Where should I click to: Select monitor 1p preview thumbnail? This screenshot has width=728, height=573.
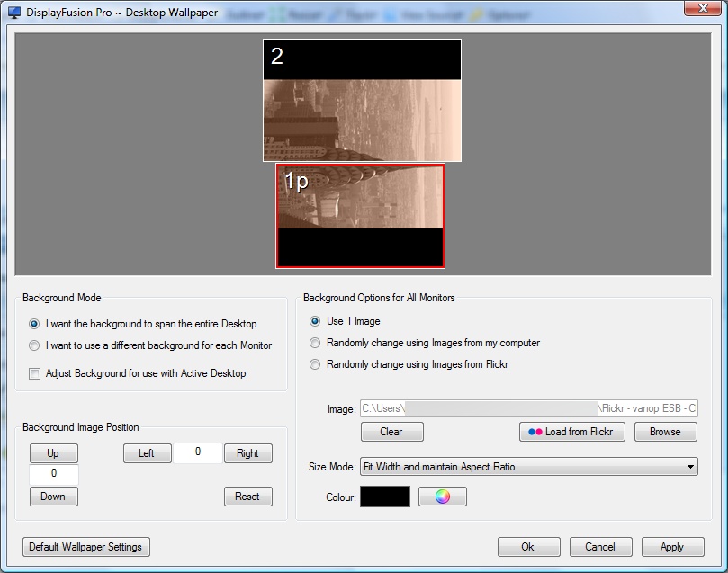(x=360, y=216)
